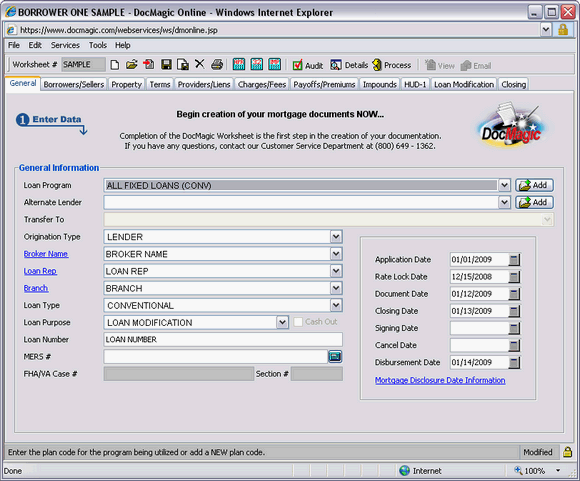Run Audit from the toolbar
The width and height of the screenshot is (580, 481).
pyautogui.click(x=308, y=65)
